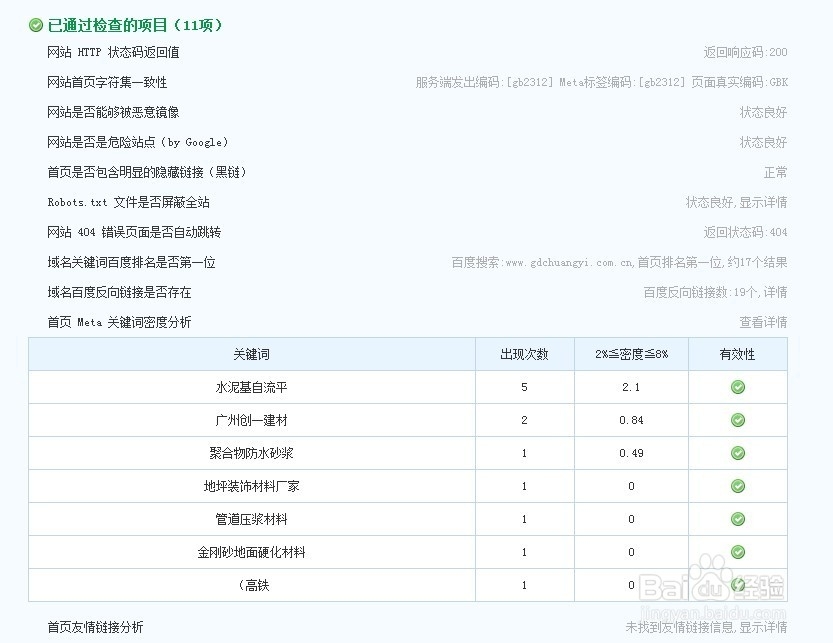Click validity check icon for 广州创一建材
This screenshot has width=833, height=643.
[737, 420]
